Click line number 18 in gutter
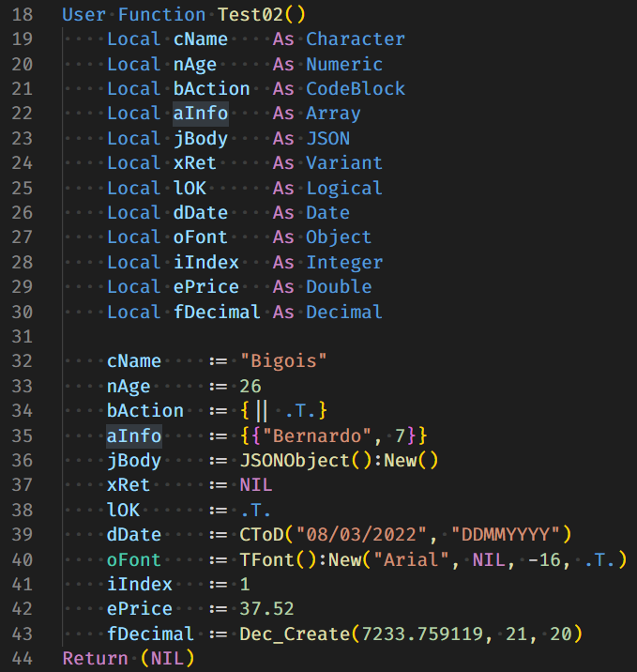Image resolution: width=637 pixels, height=672 pixels. (x=23, y=15)
